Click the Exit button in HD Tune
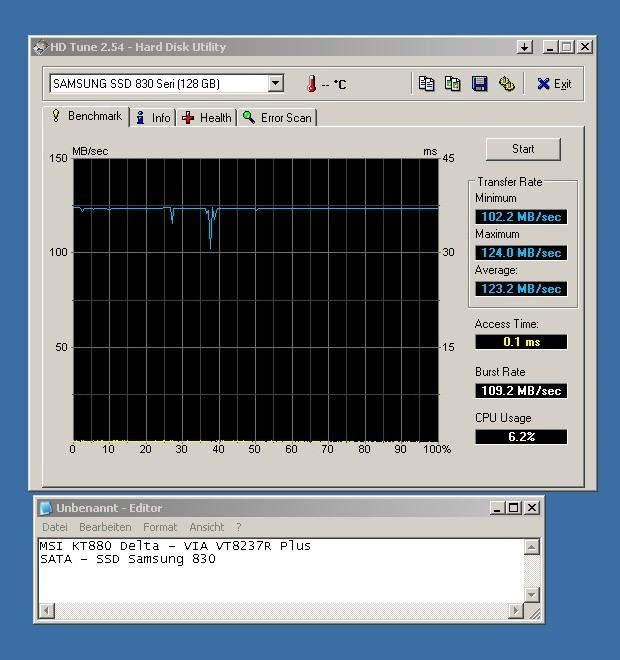The height and width of the screenshot is (660, 620). coord(554,84)
